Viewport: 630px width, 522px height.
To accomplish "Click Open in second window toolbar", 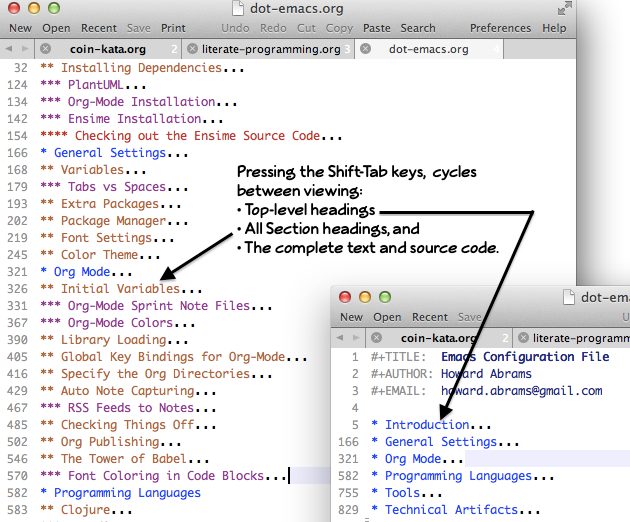I will tap(387, 317).
